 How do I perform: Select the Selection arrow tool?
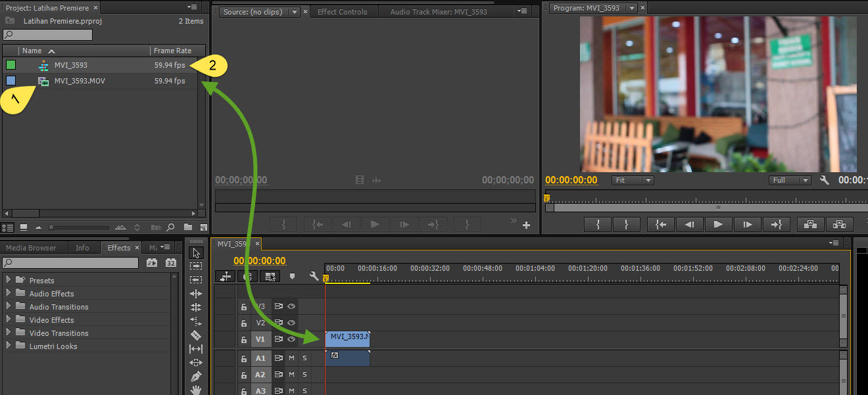196,252
